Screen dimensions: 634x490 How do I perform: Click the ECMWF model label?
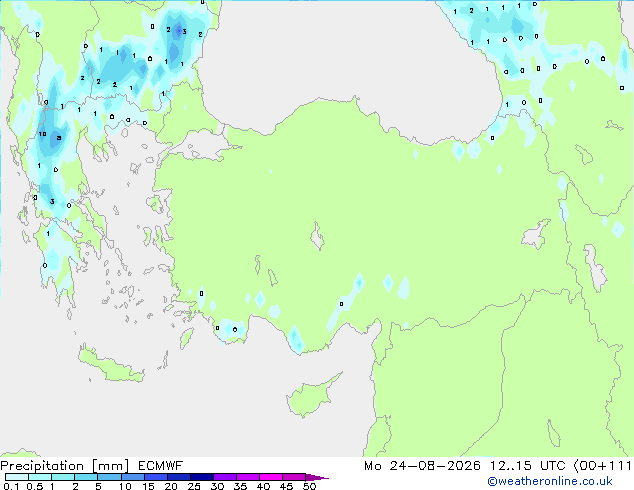point(161,466)
